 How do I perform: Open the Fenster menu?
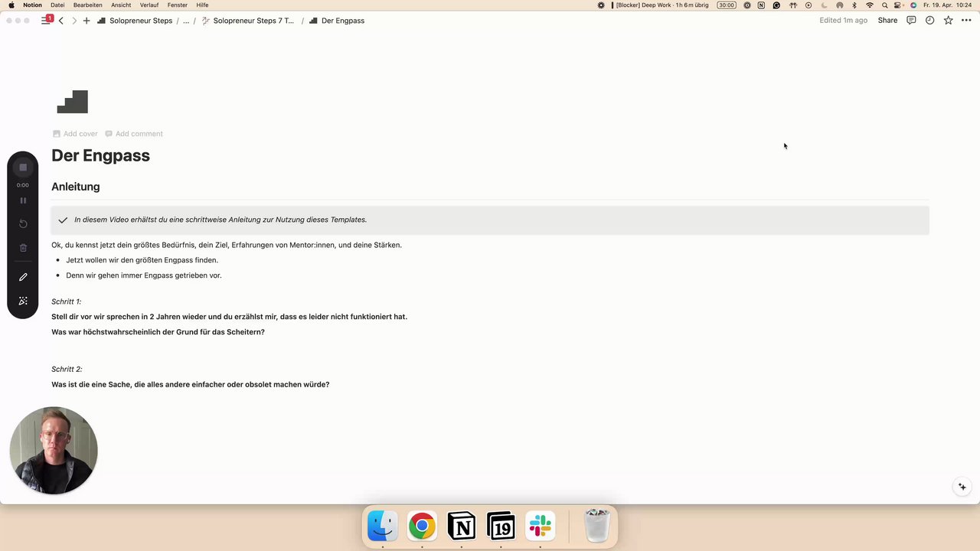pyautogui.click(x=178, y=5)
